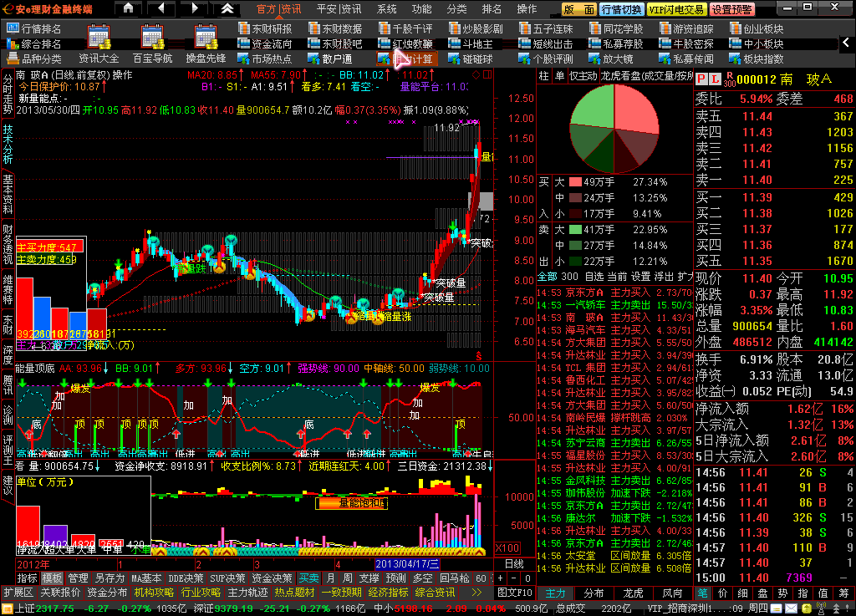Click the double up-chevron icon
Viewport: 856px width, 616px height.
click(227, 8)
